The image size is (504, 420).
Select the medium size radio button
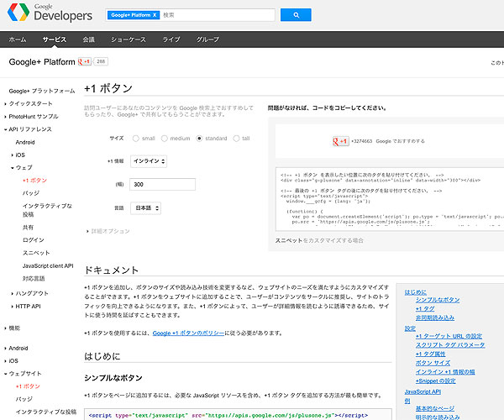coord(165,139)
